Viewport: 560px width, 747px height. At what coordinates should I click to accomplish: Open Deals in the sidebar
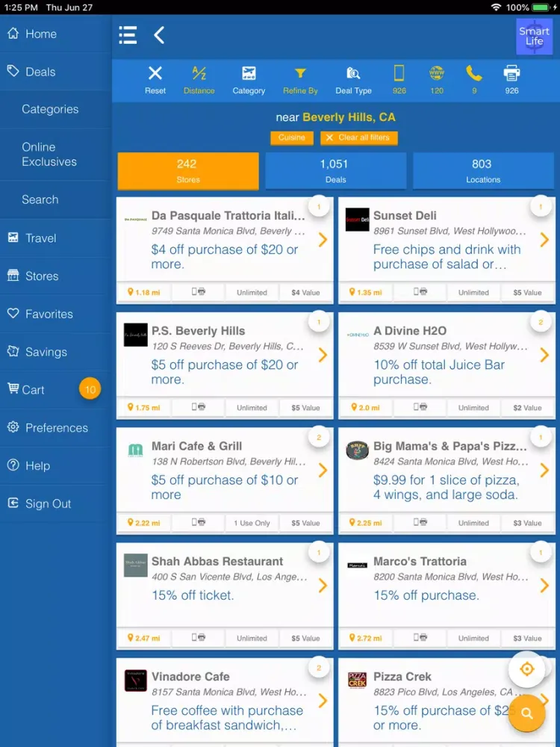pyautogui.click(x=56, y=72)
